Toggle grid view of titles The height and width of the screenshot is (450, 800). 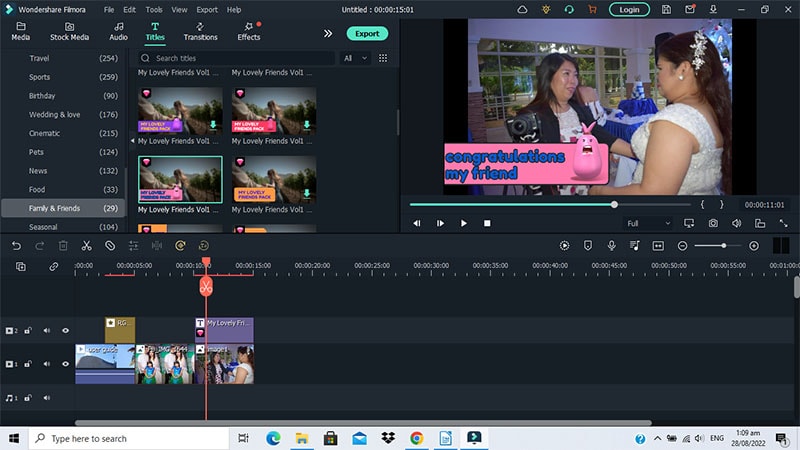point(383,58)
